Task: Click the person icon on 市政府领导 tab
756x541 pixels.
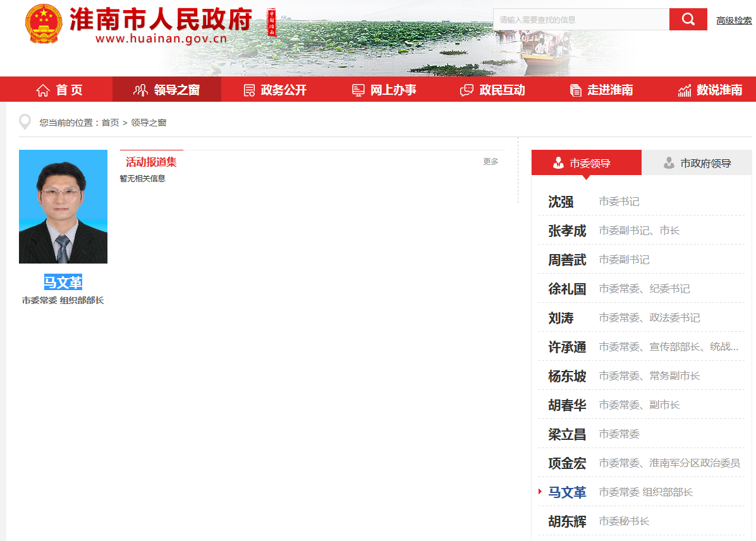Action: [669, 163]
